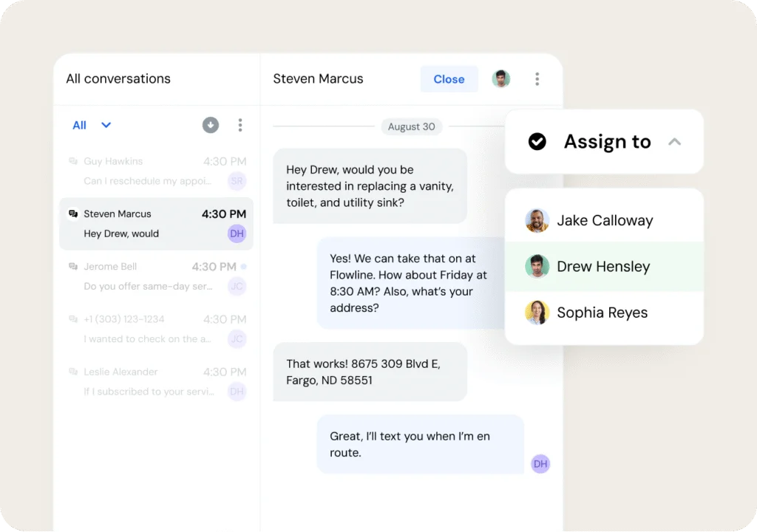Click the JC badge on Jerome Bell conversation

[x=237, y=287]
